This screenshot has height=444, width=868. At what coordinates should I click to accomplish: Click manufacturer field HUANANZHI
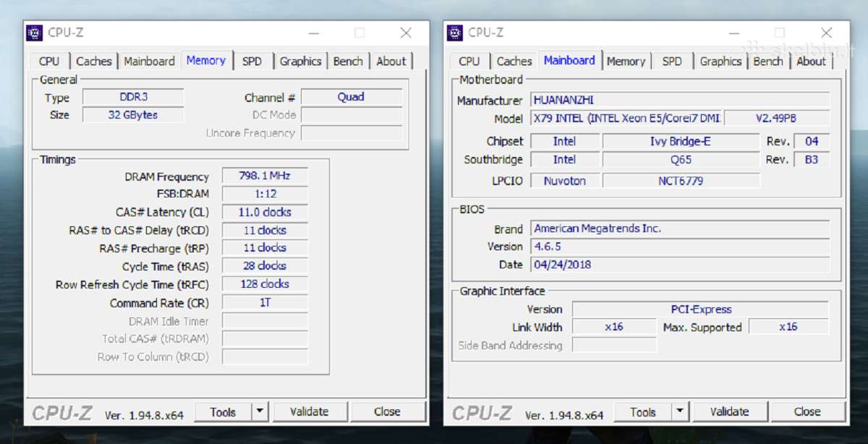coord(681,100)
